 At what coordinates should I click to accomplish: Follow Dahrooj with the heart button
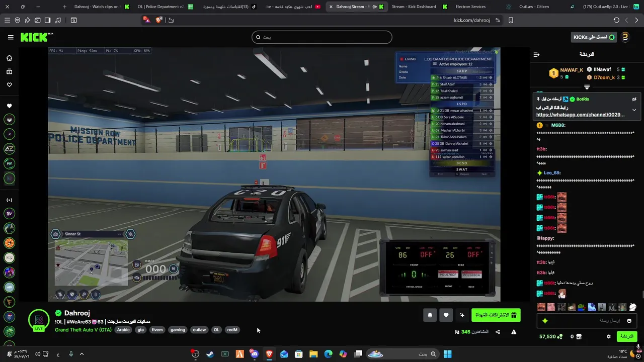446,315
